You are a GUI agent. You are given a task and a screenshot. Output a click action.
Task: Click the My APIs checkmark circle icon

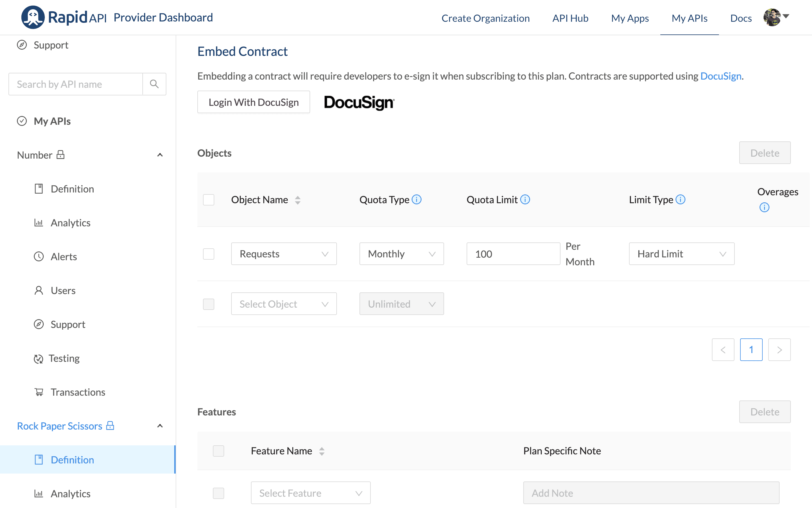(22, 121)
